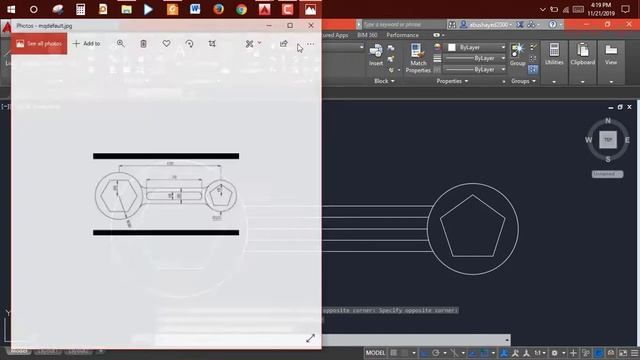Toggle isometric drafting in status bar
The width and height of the screenshot is (640, 360).
[454, 353]
